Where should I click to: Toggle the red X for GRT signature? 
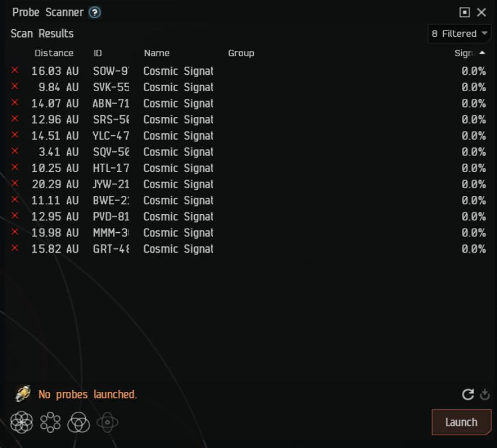(15, 249)
